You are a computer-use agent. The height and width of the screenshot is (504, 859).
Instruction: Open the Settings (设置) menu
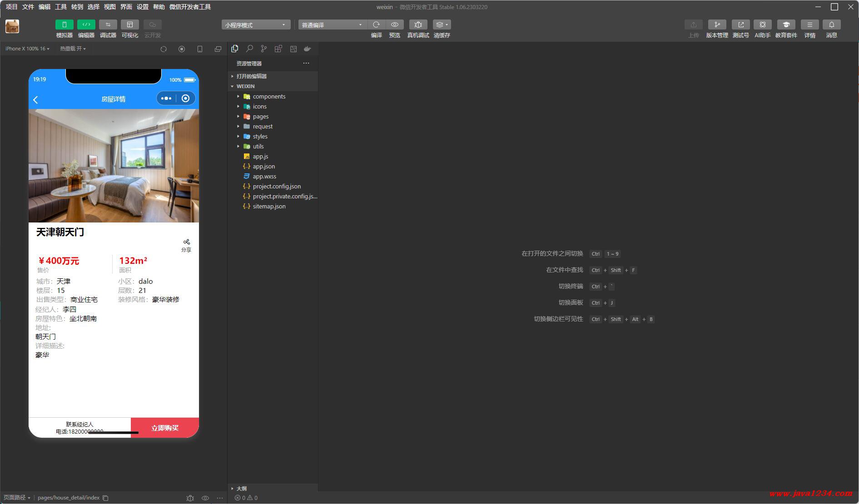143,7
